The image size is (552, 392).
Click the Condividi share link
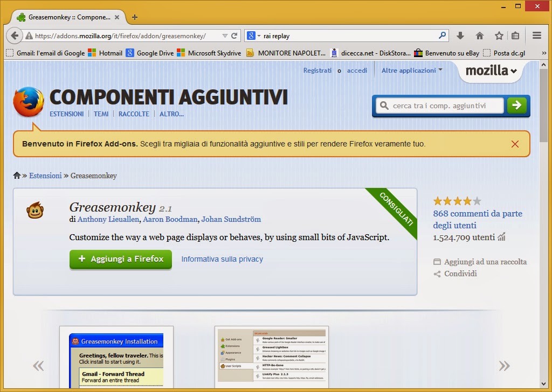point(455,274)
